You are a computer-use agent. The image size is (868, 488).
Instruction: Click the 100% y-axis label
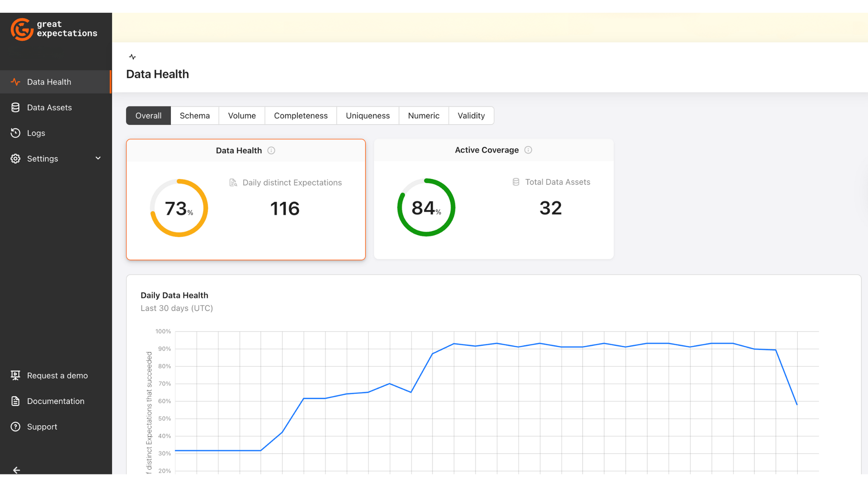[x=163, y=331]
